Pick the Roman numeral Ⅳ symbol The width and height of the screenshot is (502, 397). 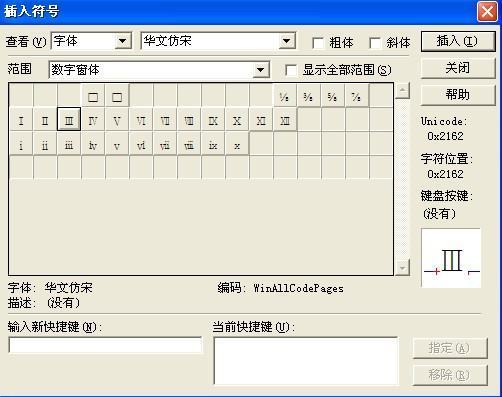[x=93, y=119]
